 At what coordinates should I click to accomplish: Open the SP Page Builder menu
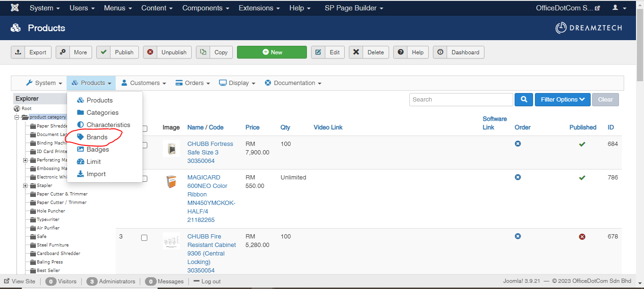pos(354,8)
